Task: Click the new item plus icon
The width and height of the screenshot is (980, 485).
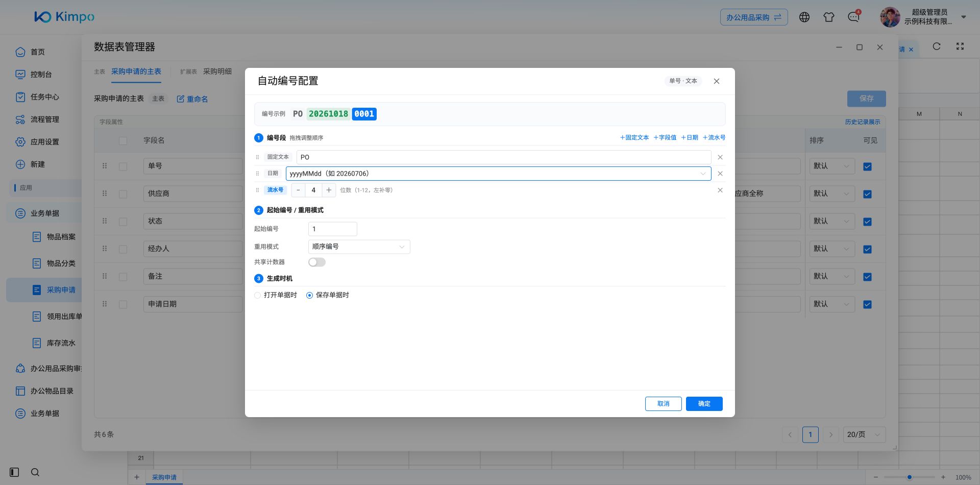Action: pyautogui.click(x=20, y=164)
